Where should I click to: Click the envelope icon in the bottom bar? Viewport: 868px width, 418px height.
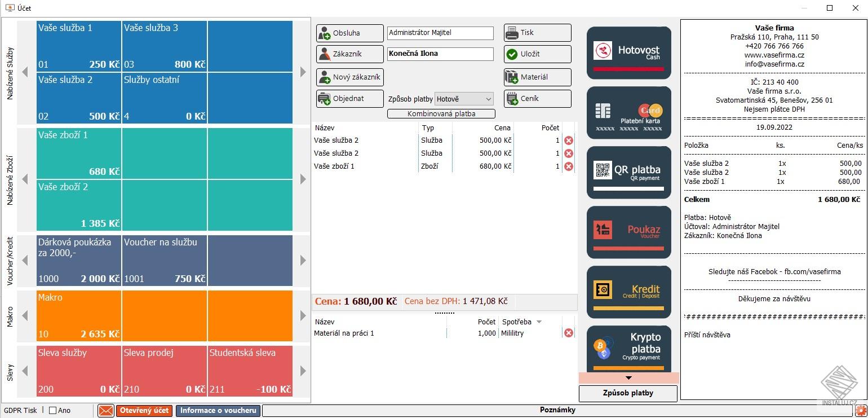(106, 411)
